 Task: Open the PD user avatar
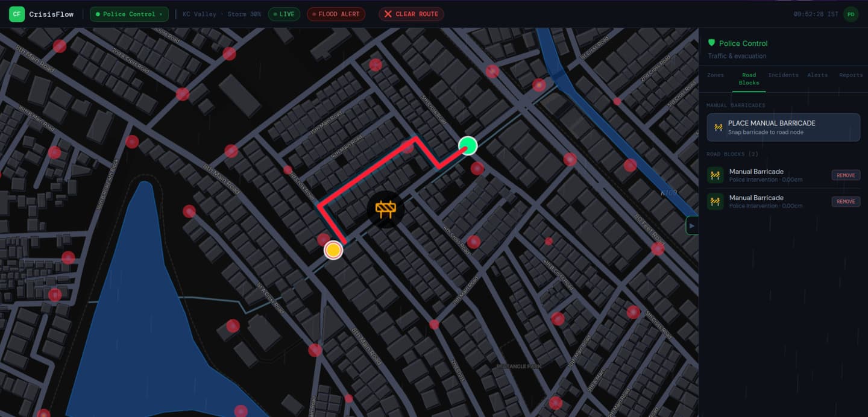[x=851, y=14]
